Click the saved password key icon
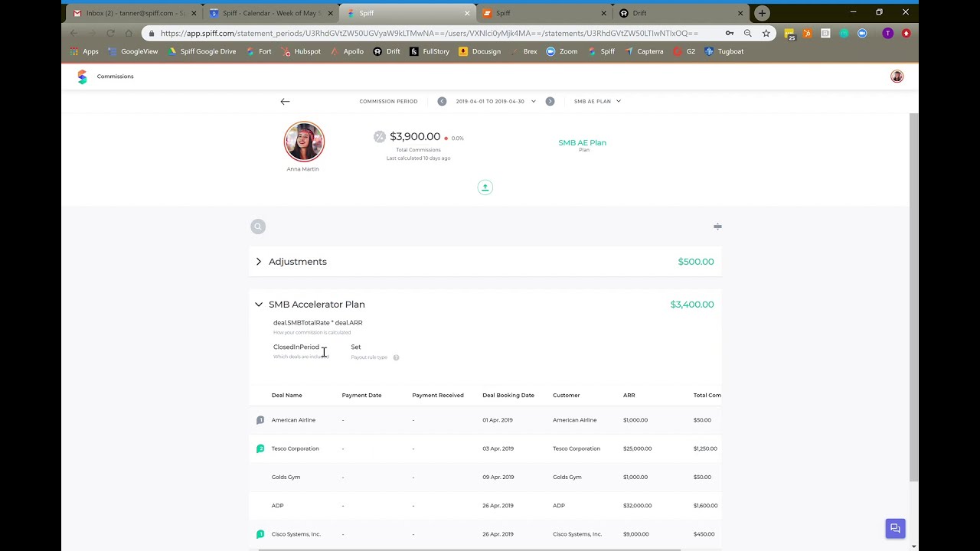 click(729, 34)
